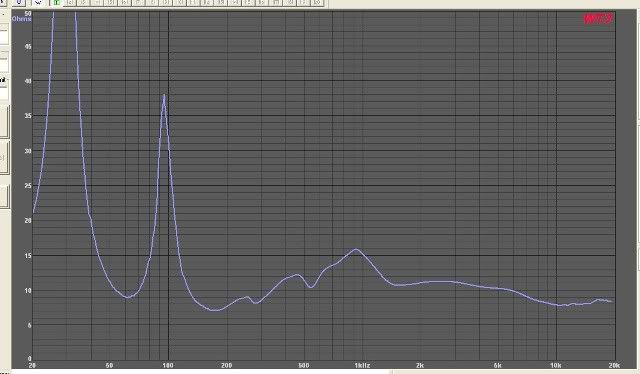This screenshot has width=640, height=374.
Task: Click the 25 ohm label on vertical axis
Action: 28,186
